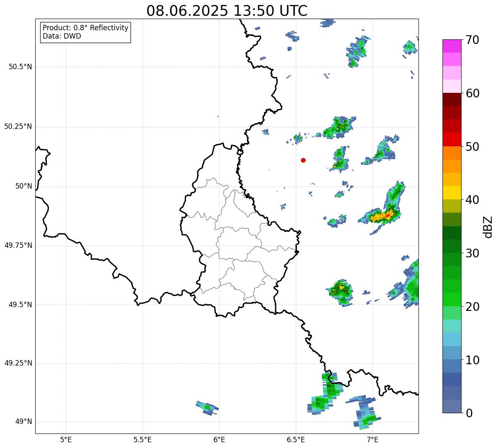Screen dimensions: 498x448
Task: Click the "49.75°N" latitude label
Action: pyautogui.click(x=18, y=245)
